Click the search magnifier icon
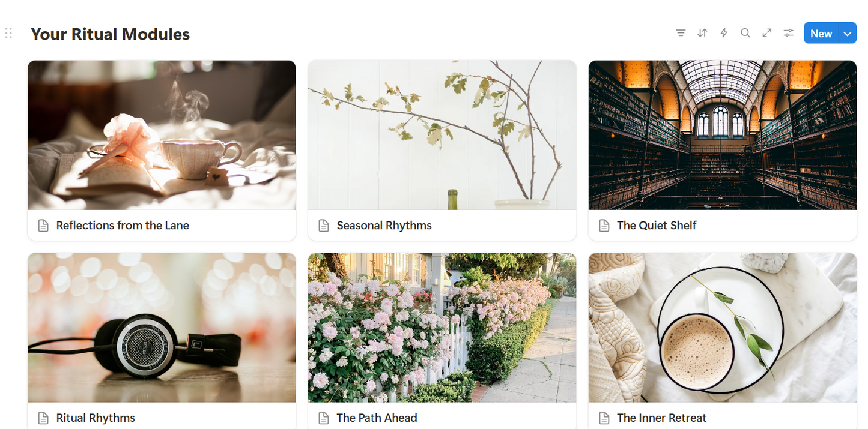This screenshot has height=429, width=868. tap(745, 33)
